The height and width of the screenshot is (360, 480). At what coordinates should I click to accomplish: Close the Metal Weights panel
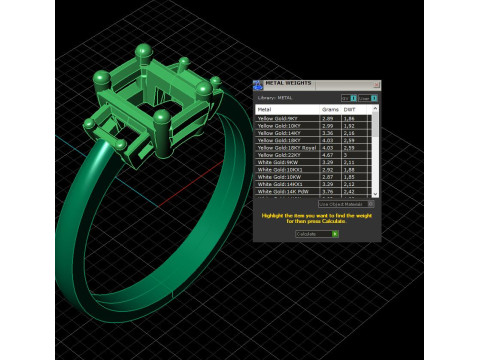coord(376,85)
